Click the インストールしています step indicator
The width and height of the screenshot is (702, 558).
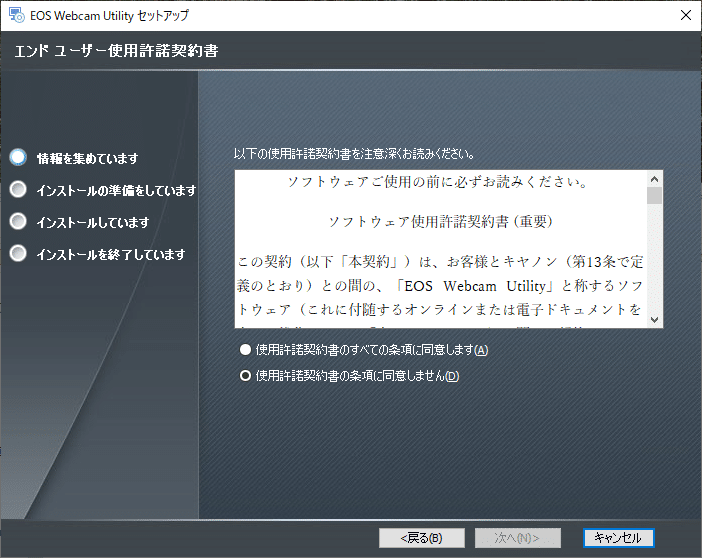(x=18, y=221)
